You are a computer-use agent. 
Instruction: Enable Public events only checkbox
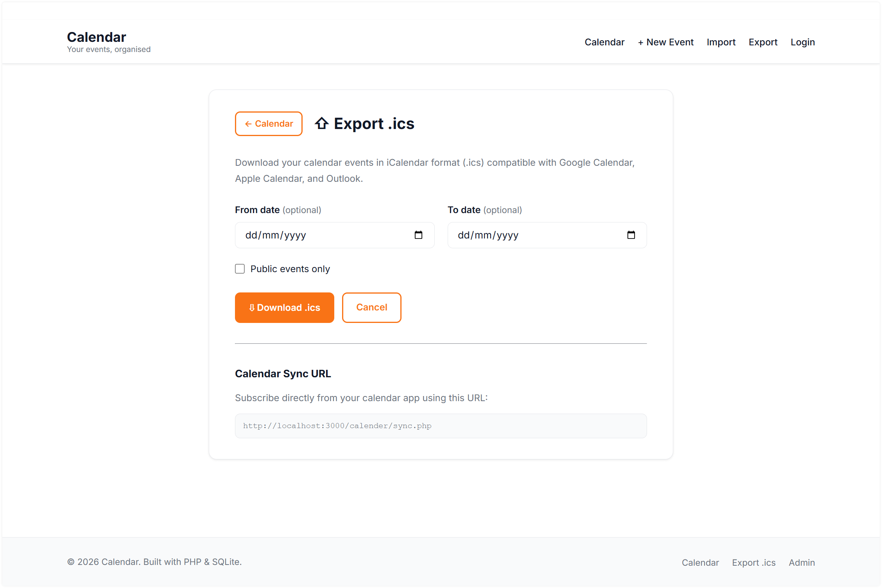[240, 269]
